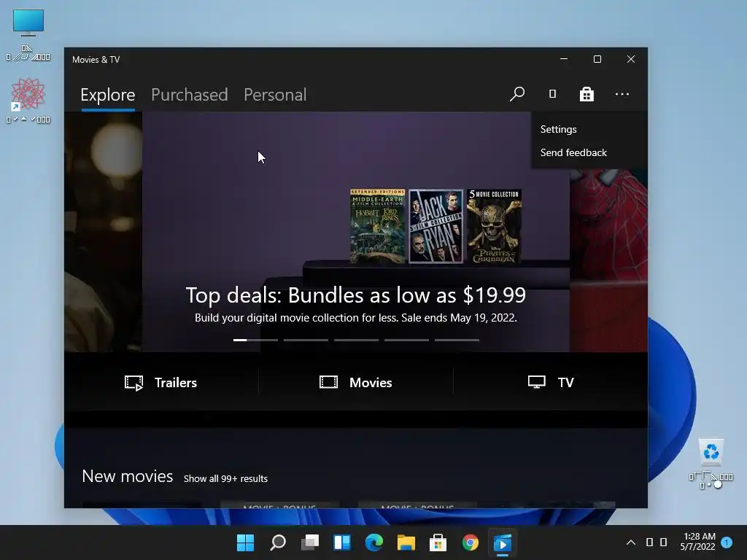Jump to third carousel slide indicator
Viewport: 747px width, 560px height.
click(356, 340)
